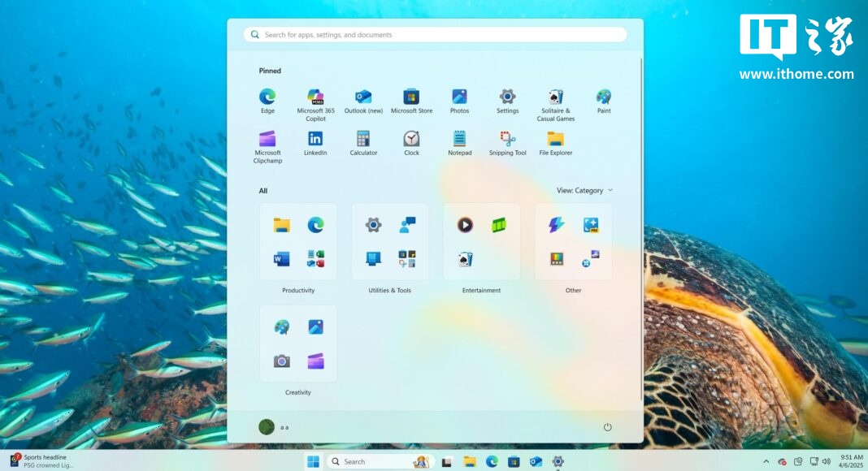The width and height of the screenshot is (868, 471).
Task: Show hidden icons in system tray
Action: tap(766, 461)
